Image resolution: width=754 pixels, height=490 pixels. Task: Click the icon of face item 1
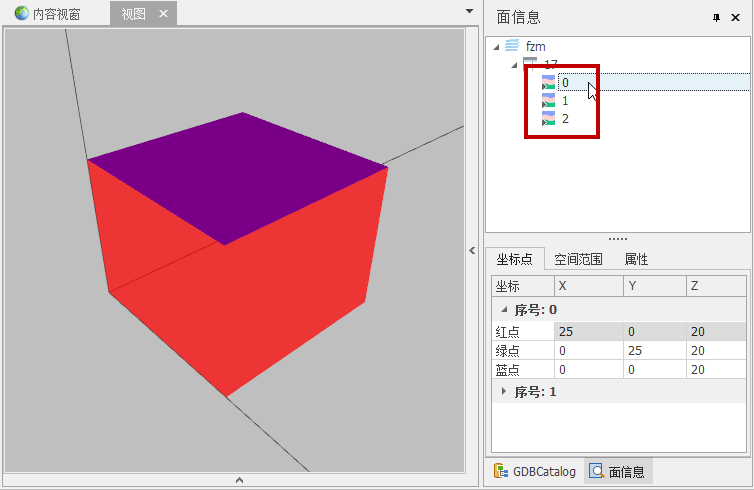pos(548,101)
